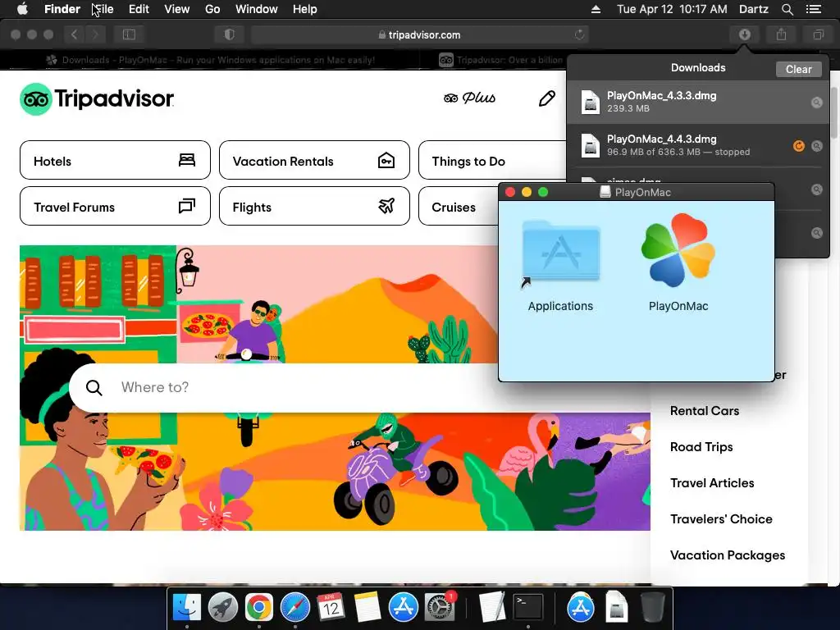This screenshot has width=840, height=630.
Task: Click the Dartz user name in menu bar
Action: click(x=753, y=9)
